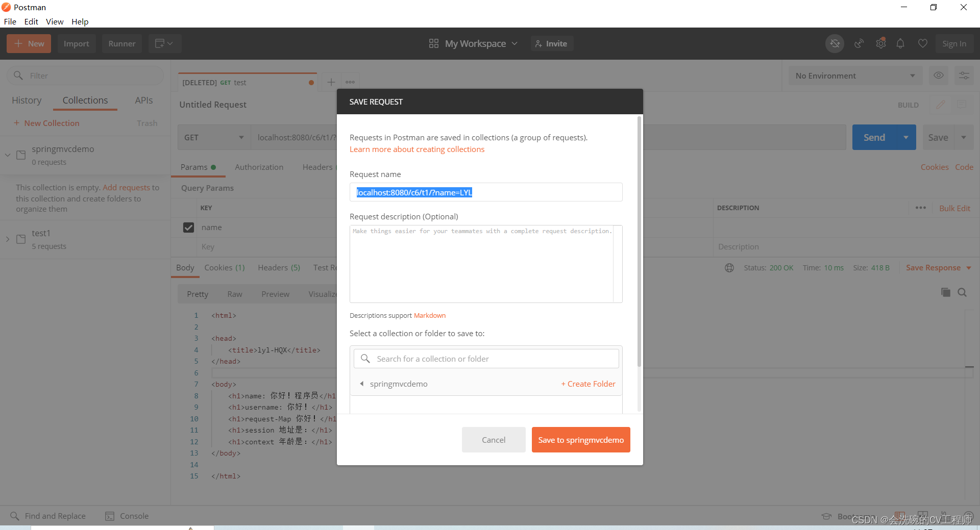The height and width of the screenshot is (530, 980).
Task: Click the globe network icon near Status
Action: [x=729, y=268]
